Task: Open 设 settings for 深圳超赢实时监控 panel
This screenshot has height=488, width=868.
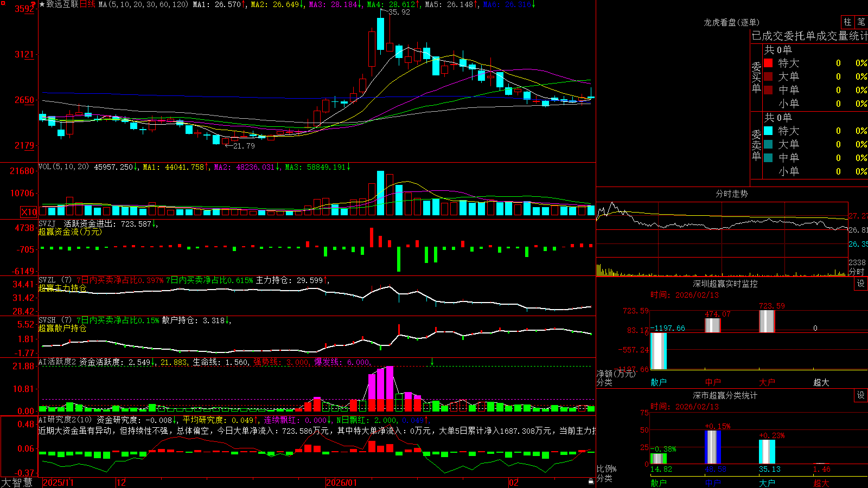Action: pyautogui.click(x=861, y=284)
